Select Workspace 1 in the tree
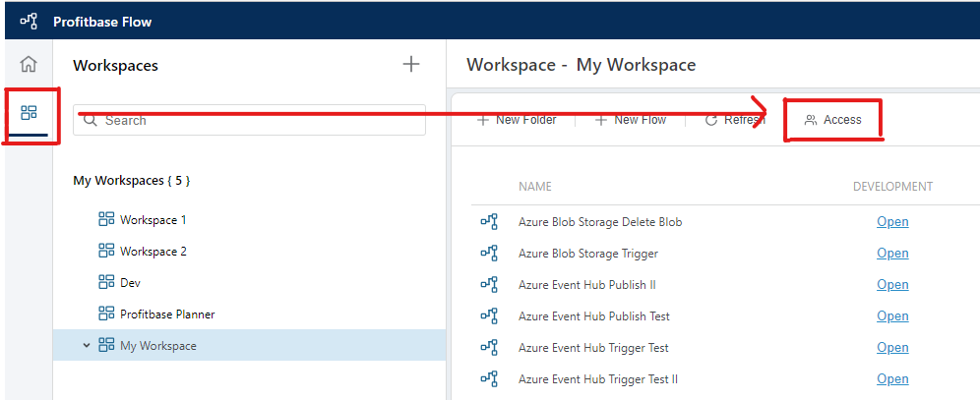The width and height of the screenshot is (980, 400). coord(153,220)
